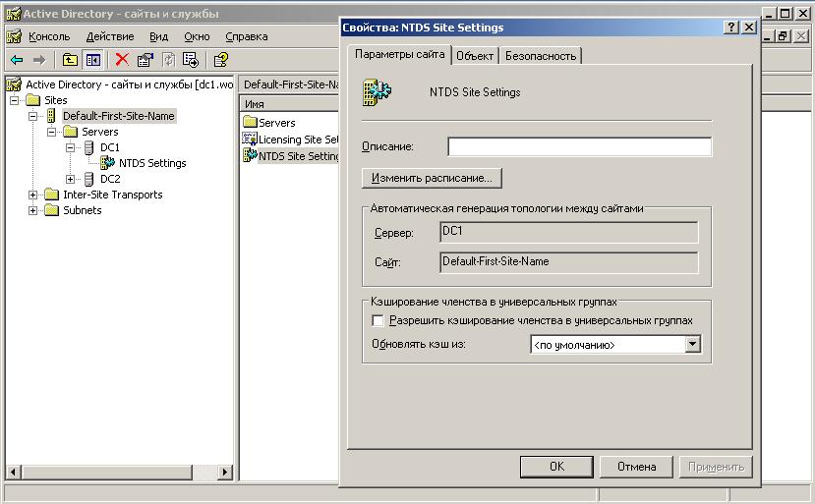Click the DC1 server icon in tree
The width and height of the screenshot is (815, 504).
coord(88,147)
